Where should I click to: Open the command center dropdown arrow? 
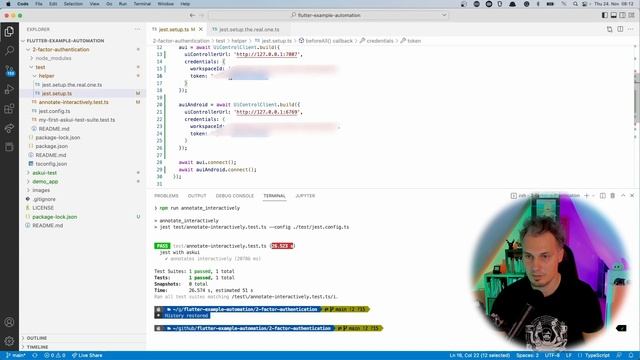tap(444, 15)
